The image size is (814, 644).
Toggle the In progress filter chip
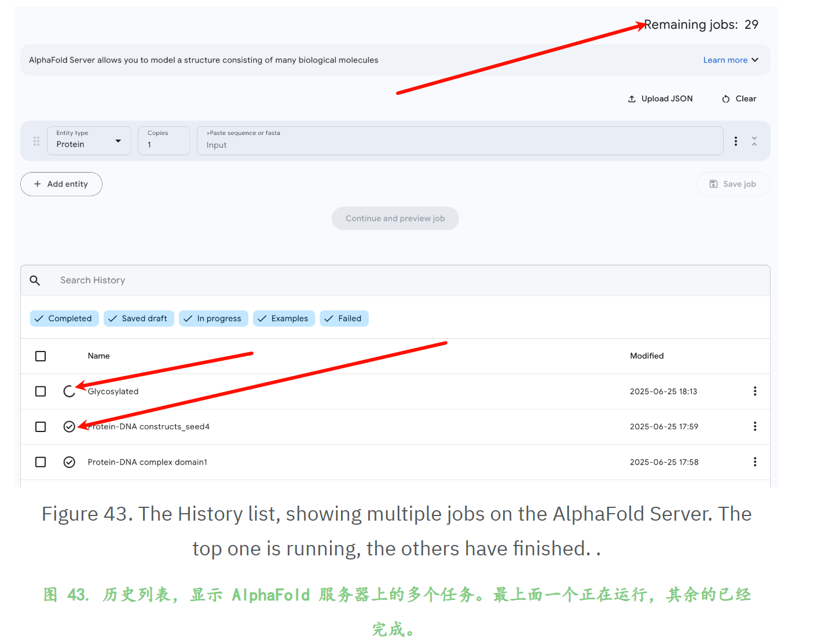click(x=214, y=319)
